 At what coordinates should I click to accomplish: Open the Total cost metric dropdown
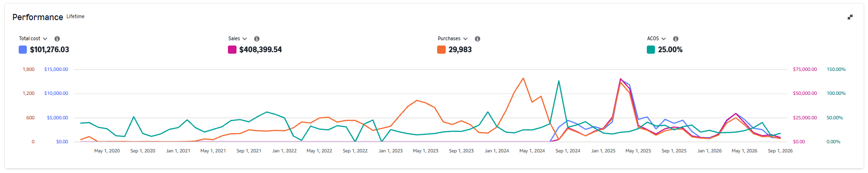(33, 39)
